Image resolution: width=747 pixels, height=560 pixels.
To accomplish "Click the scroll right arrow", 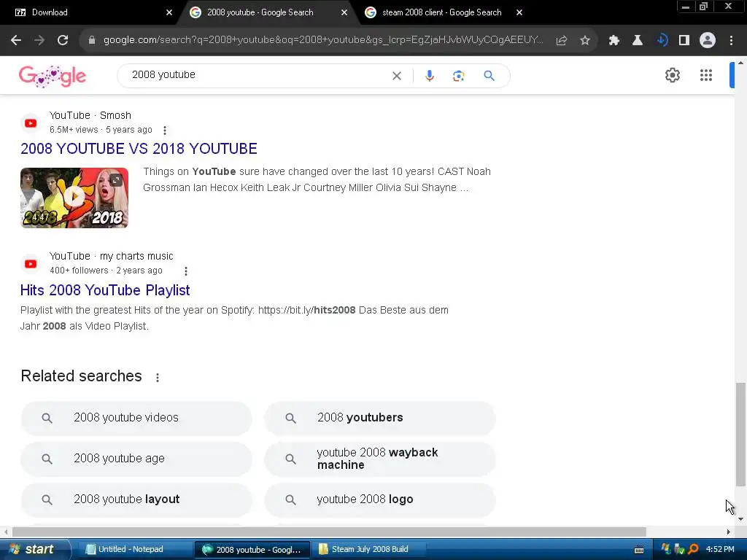I will pos(729,532).
